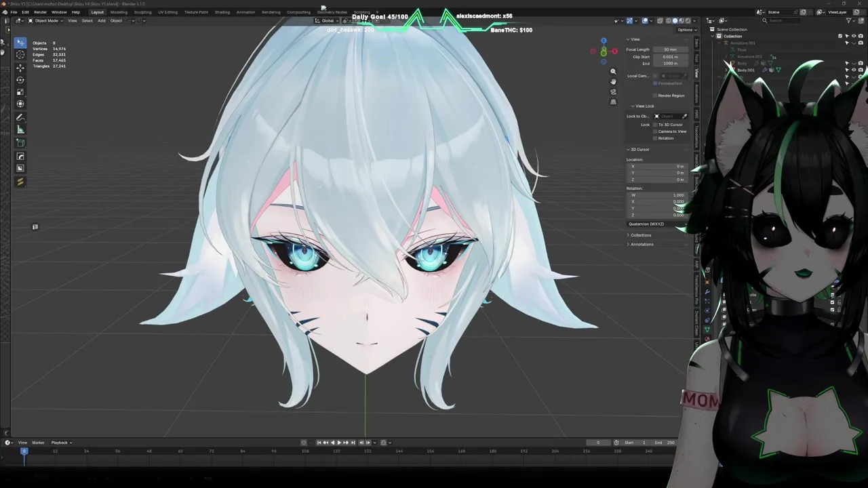Click the eyedropper for Lock to Object
This screenshot has width=868, height=488.
coord(684,116)
